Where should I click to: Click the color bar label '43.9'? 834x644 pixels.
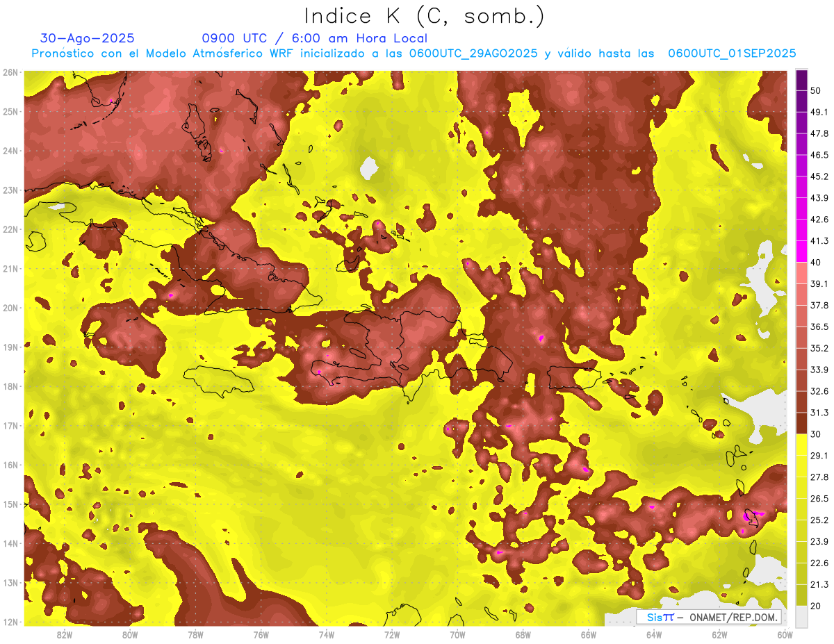pyautogui.click(x=819, y=198)
